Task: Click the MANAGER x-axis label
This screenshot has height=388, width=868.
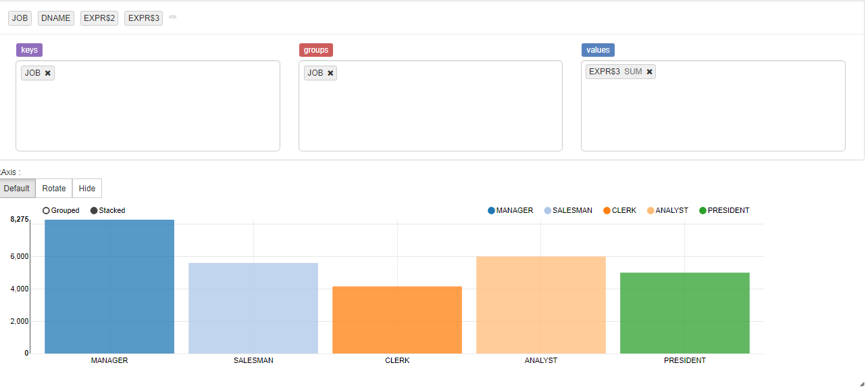Action: (109, 361)
